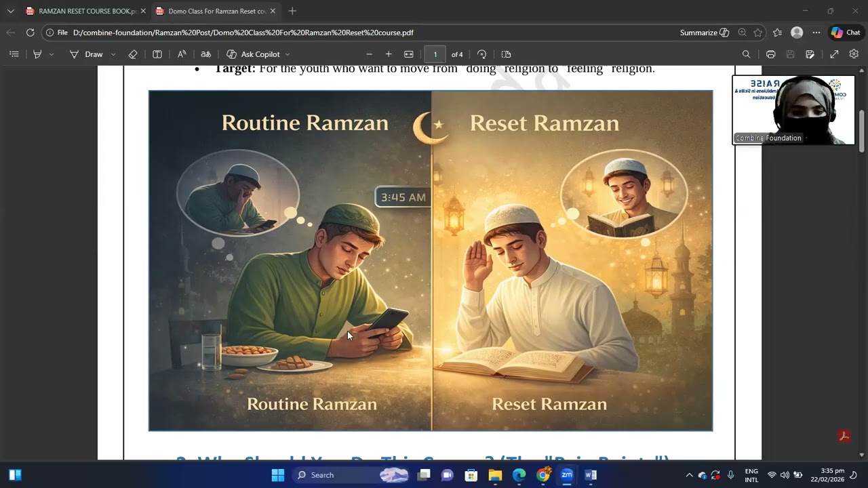Add page to favorites star
868x488 pixels.
click(x=758, y=33)
